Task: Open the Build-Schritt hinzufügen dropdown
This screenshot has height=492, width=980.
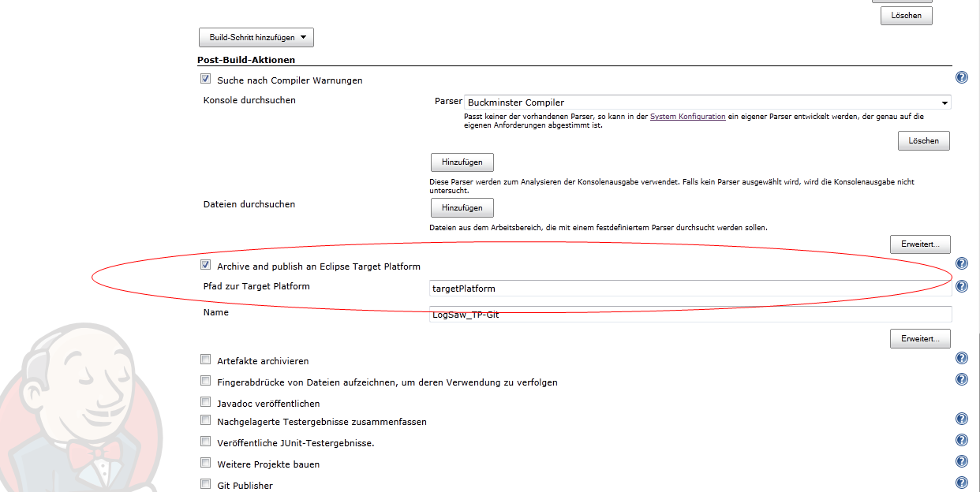Action: click(x=256, y=38)
